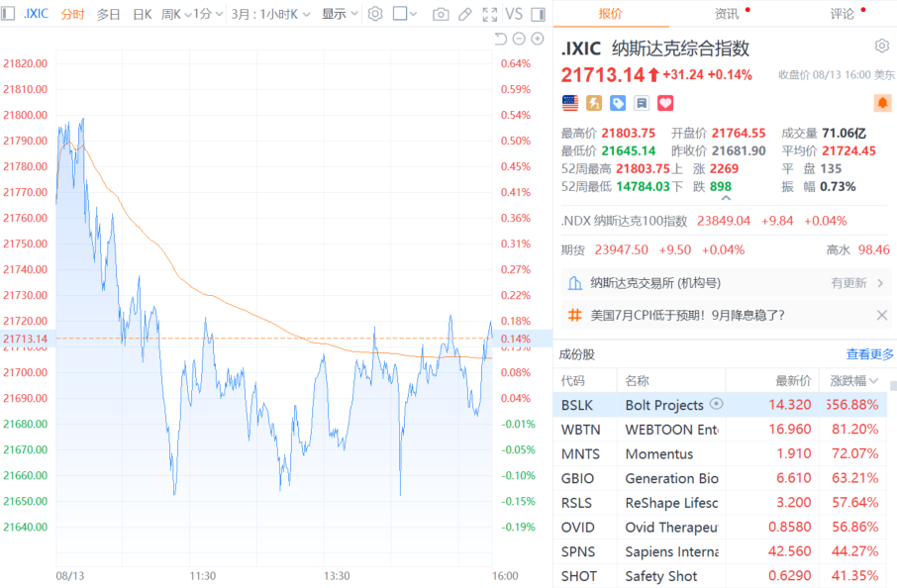Switch to 日K daily candlestick view

pyautogui.click(x=142, y=14)
